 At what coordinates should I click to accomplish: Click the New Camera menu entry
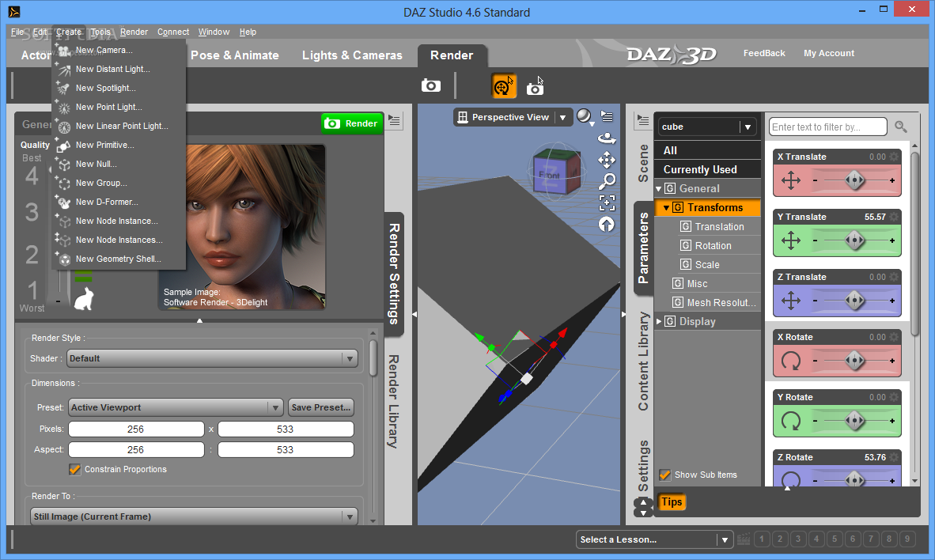[x=119, y=50]
